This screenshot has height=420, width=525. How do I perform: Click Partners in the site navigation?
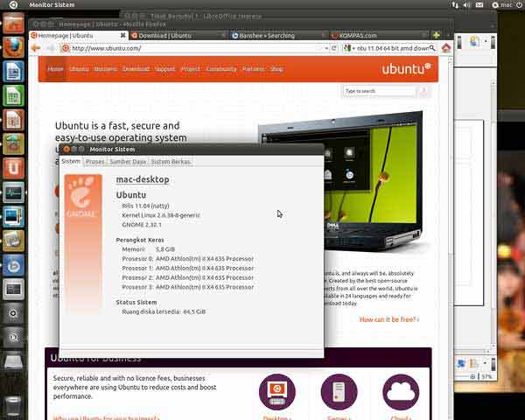point(254,69)
